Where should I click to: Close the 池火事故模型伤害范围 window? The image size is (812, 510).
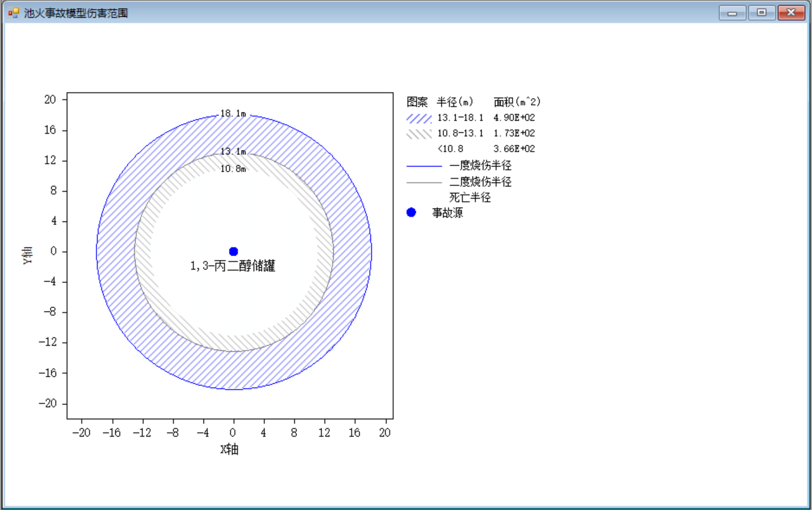pyautogui.click(x=791, y=13)
